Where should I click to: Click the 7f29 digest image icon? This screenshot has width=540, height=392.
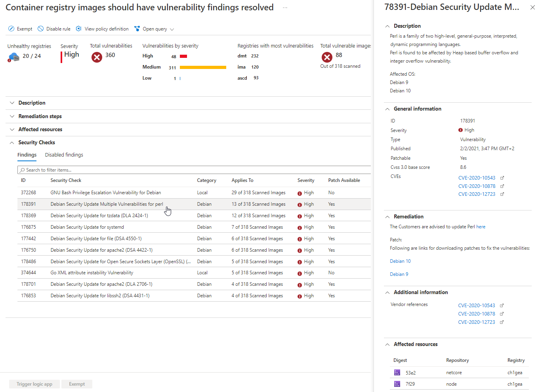point(397,384)
